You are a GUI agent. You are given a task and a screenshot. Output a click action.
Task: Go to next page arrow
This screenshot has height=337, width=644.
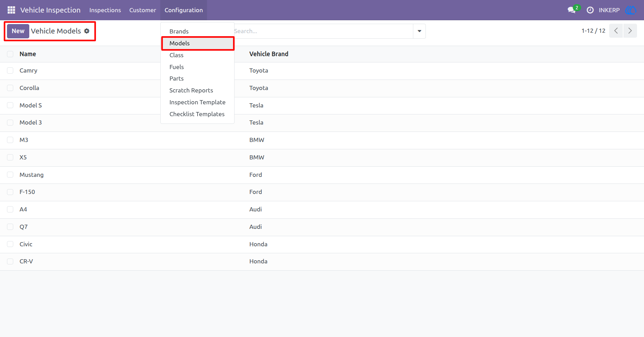tap(630, 31)
